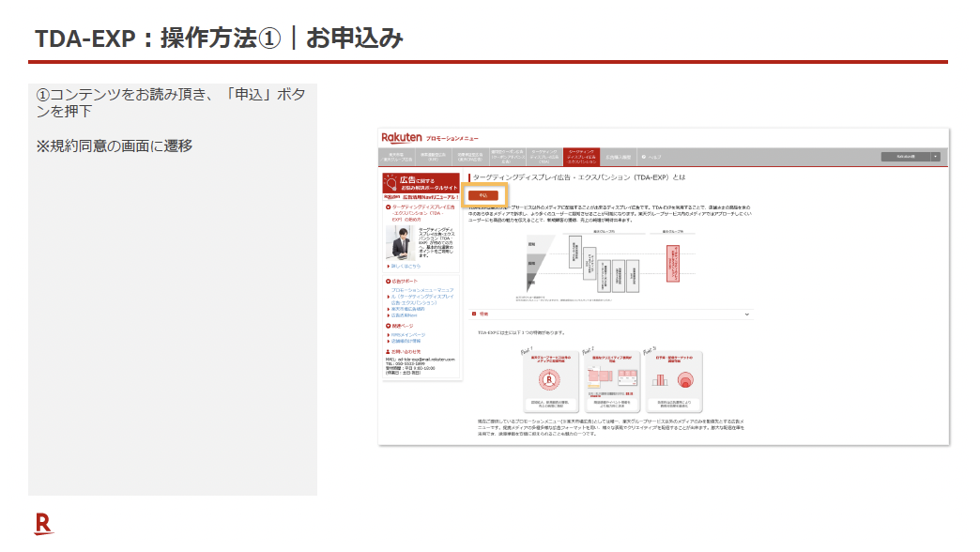This screenshot has width=980, height=552.
Task: Click the プロモーションメニュー header text
Action: point(452,139)
